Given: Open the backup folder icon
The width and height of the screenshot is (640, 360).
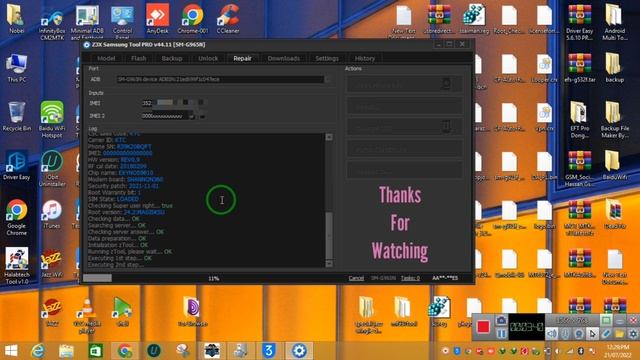Looking at the screenshot, I should click(x=614, y=67).
